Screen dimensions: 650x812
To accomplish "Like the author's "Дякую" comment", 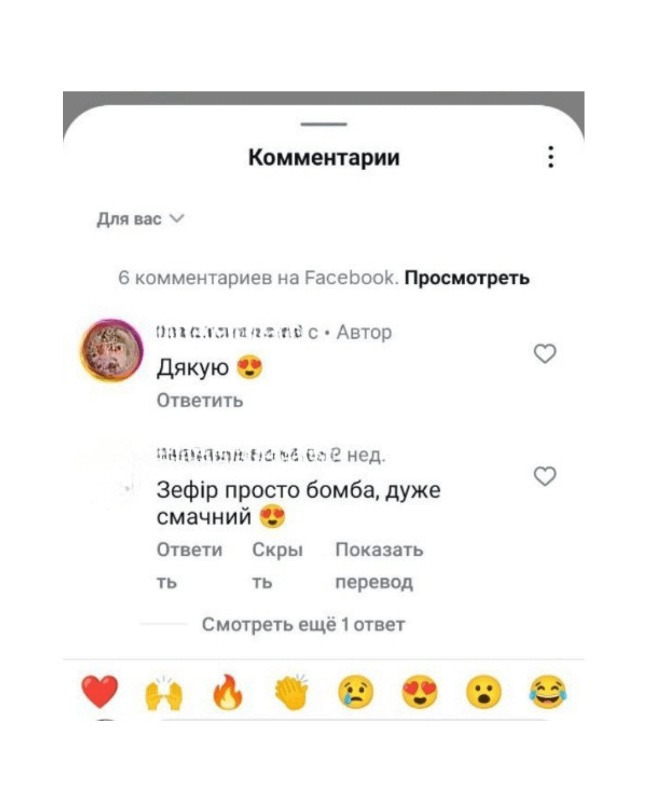I will pos(545,354).
